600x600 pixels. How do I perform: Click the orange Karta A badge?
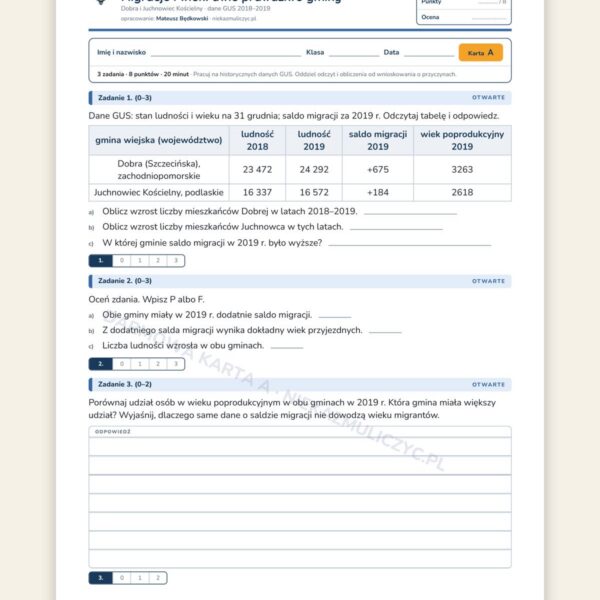point(480,52)
